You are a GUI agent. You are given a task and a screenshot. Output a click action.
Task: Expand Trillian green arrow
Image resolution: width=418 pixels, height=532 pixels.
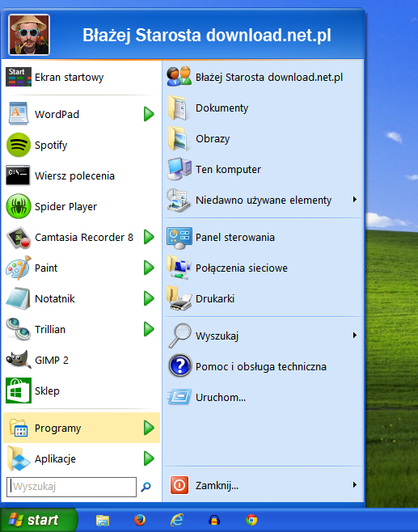149,329
